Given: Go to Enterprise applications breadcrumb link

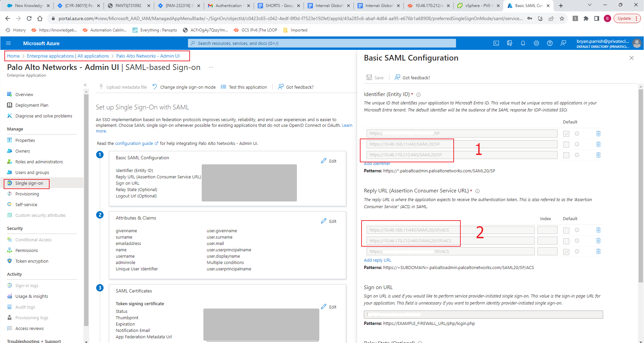Looking at the screenshot, I should pyautogui.click(x=68, y=56).
